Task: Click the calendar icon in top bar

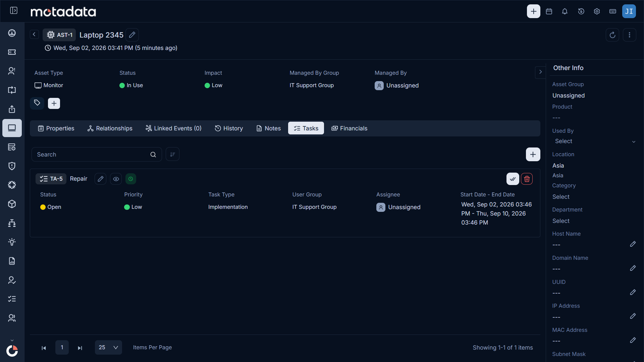Action: pos(549,11)
